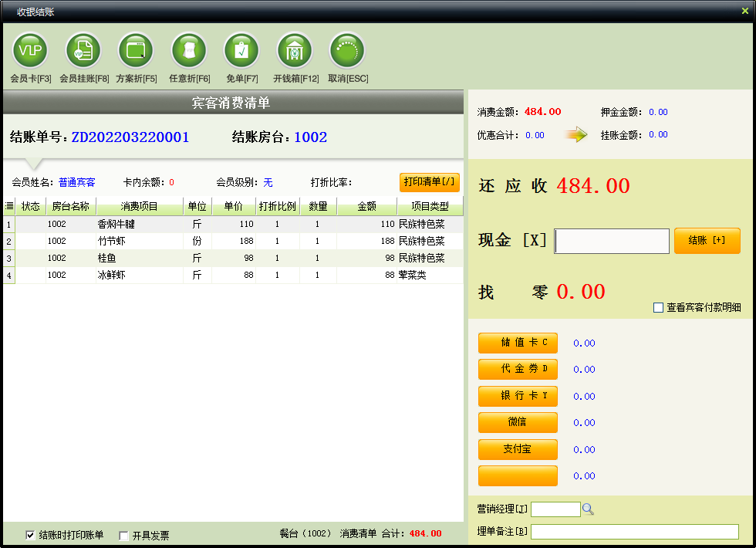Choose the 银行卡 Y payment button
The width and height of the screenshot is (756, 548).
click(518, 396)
